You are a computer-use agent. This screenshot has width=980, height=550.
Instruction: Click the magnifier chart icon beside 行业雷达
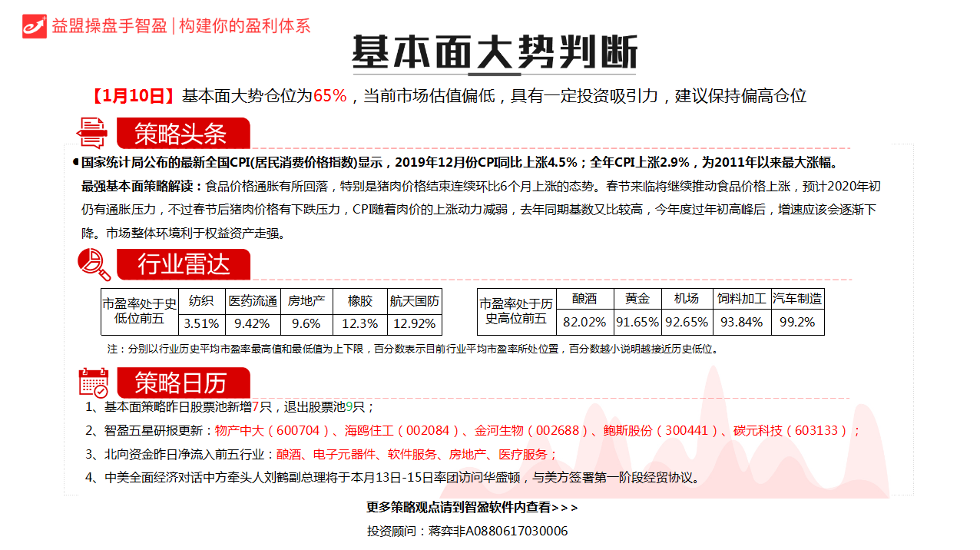click(94, 264)
